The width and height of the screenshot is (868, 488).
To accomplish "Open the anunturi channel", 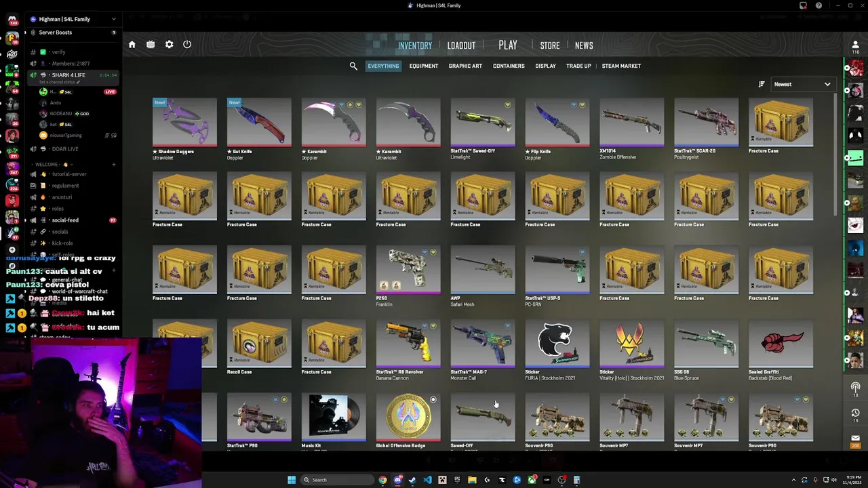I will click(73, 197).
